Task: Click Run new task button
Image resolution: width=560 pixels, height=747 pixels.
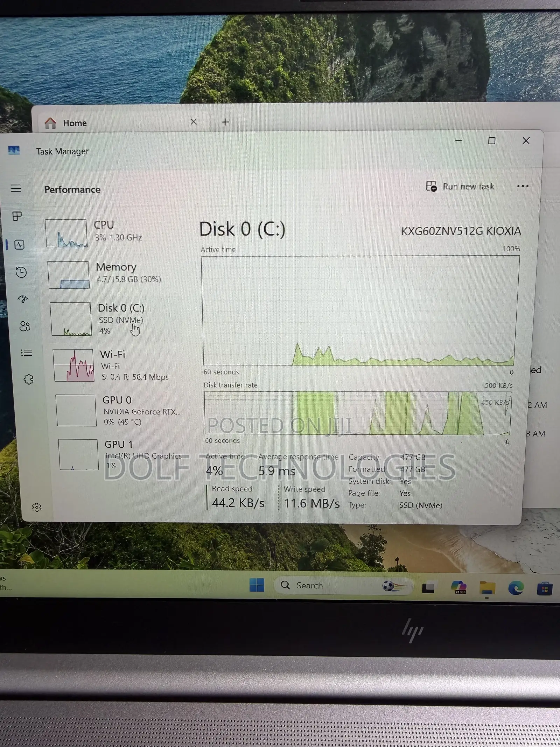Action: click(x=460, y=186)
